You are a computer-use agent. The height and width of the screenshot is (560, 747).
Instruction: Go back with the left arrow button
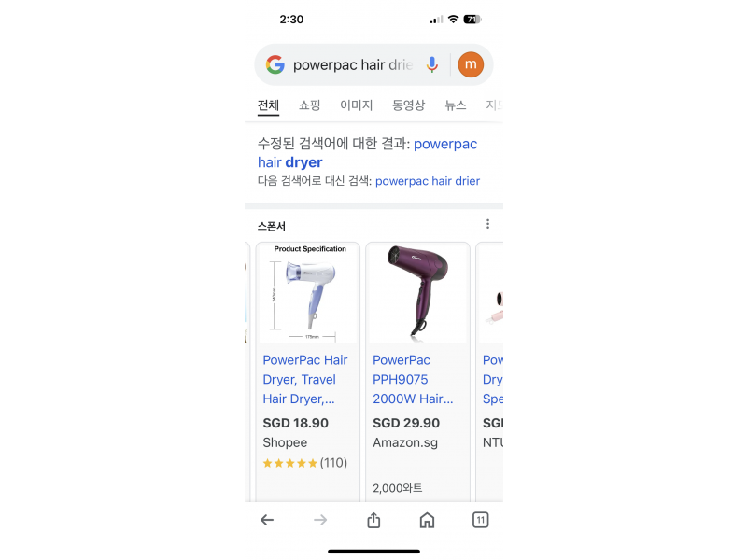tap(267, 520)
